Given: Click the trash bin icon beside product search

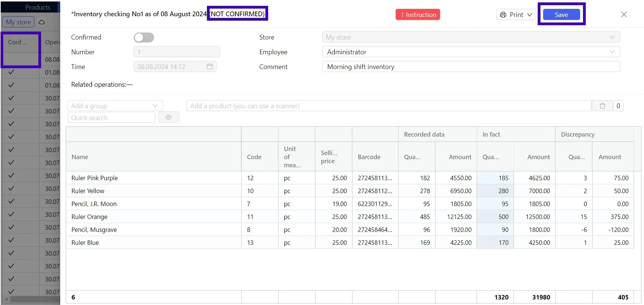Looking at the screenshot, I should pos(602,106).
